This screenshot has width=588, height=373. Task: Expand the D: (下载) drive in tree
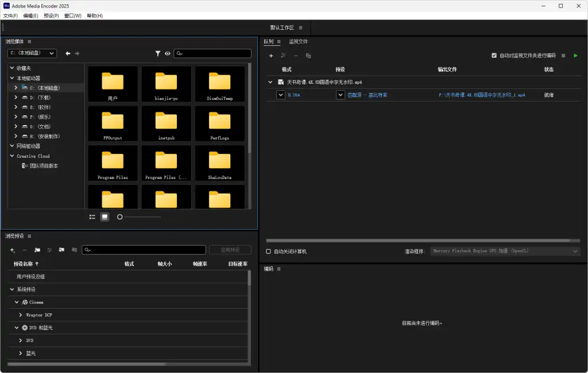tap(16, 98)
